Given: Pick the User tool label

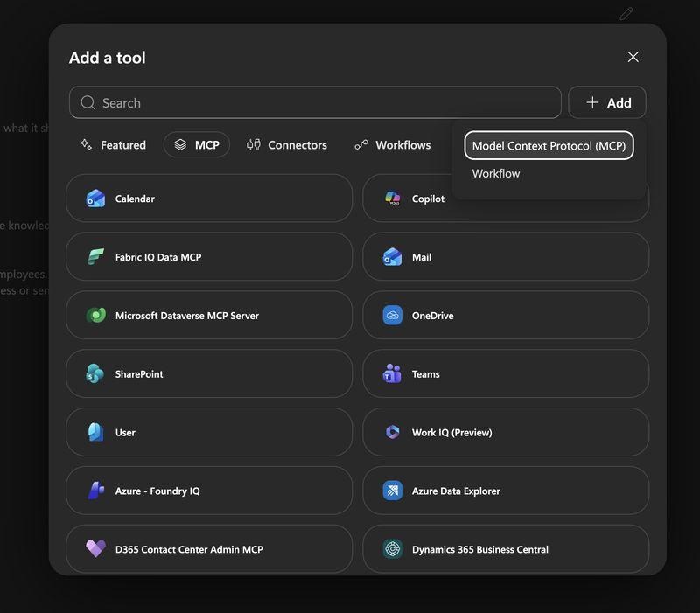Looking at the screenshot, I should pos(125,432).
